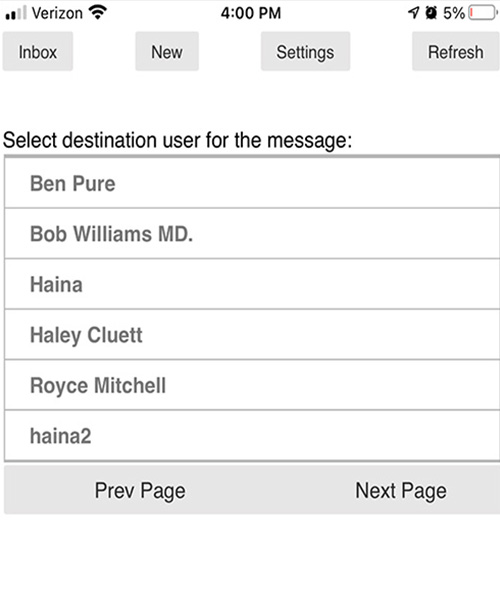Screen dimensions: 500x600
Task: Tap the cellular signal bars icon
Action: point(16,13)
